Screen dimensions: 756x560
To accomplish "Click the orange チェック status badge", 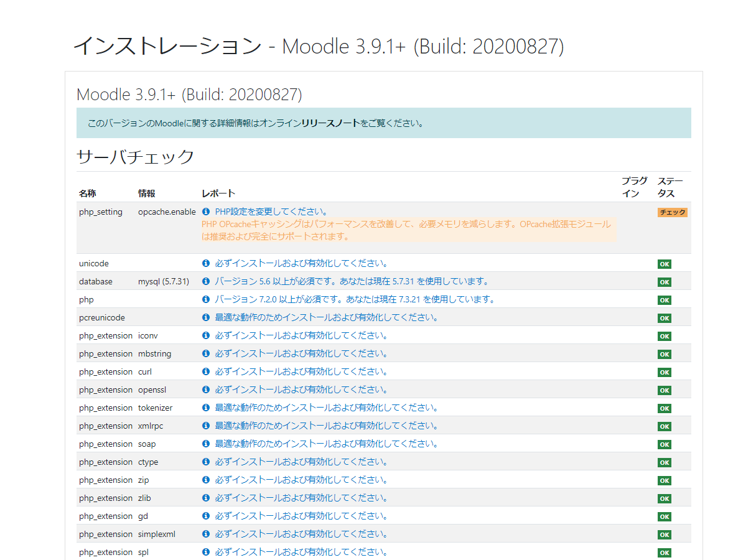I will (673, 212).
